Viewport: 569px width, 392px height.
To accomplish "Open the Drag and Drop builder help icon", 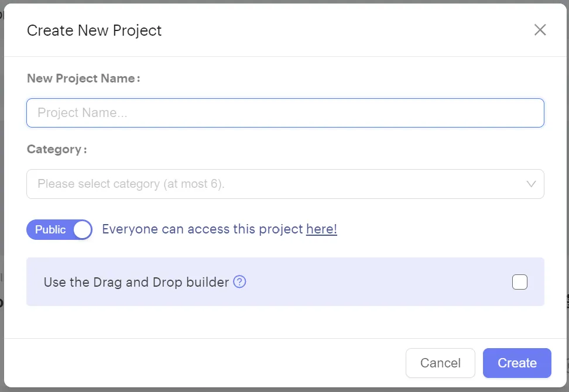I will pyautogui.click(x=239, y=281).
